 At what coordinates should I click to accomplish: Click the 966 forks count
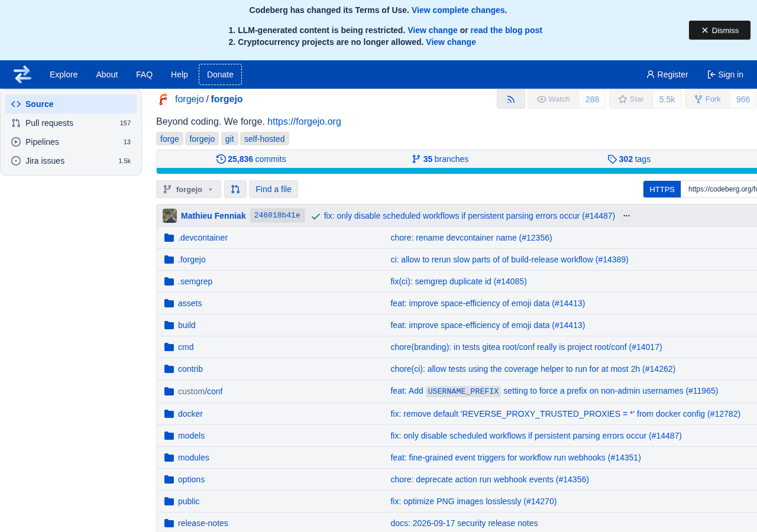point(743,99)
